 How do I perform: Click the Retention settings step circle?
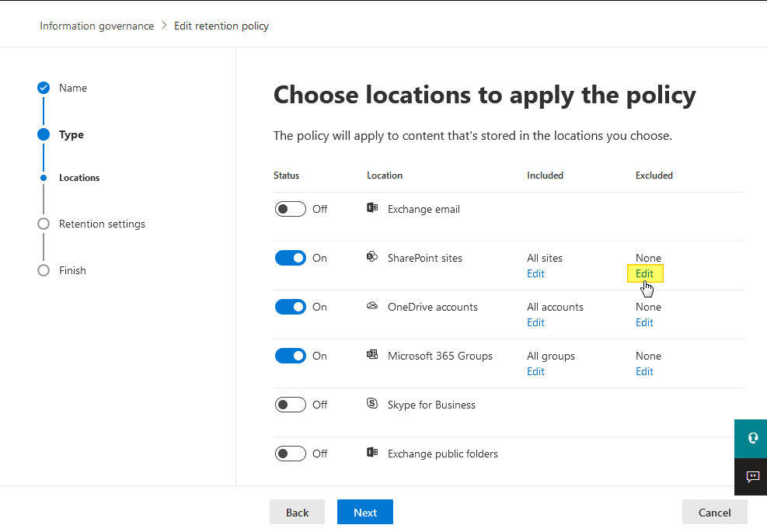[x=44, y=224]
